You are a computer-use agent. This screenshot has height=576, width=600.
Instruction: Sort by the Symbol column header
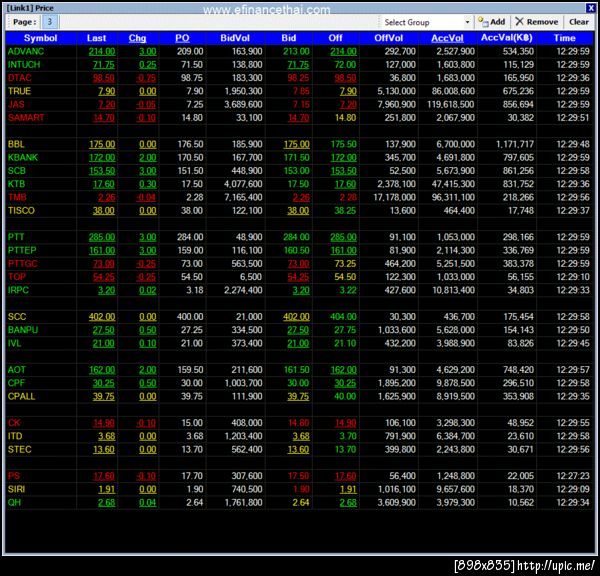pos(40,38)
